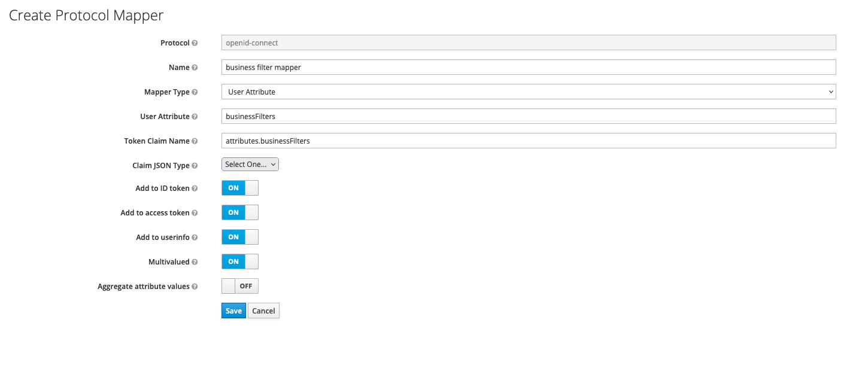Click the User Attribute help icon

tap(195, 117)
